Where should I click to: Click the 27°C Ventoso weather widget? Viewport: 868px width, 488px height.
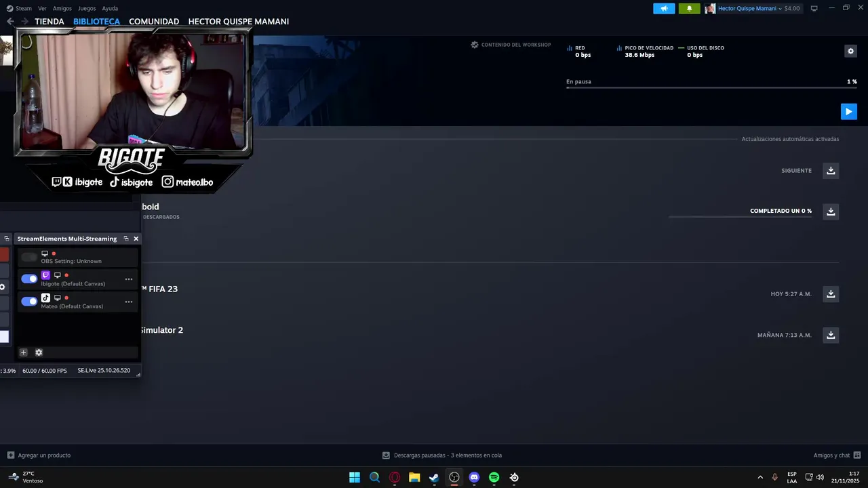pos(26,477)
